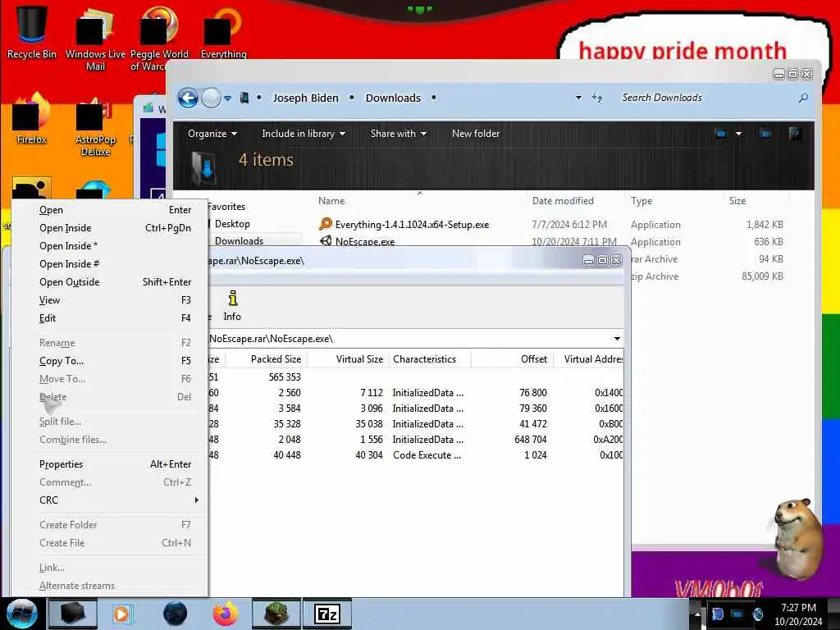Click the NoEscape.exe file icon
The width and height of the screenshot is (840, 630).
pyautogui.click(x=325, y=241)
